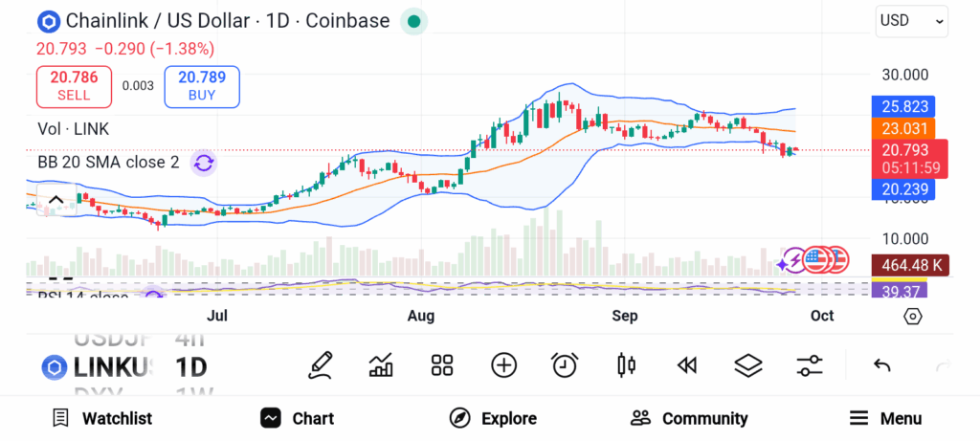Create an alert with alarm clock icon
The height and width of the screenshot is (441, 980).
coord(565,364)
